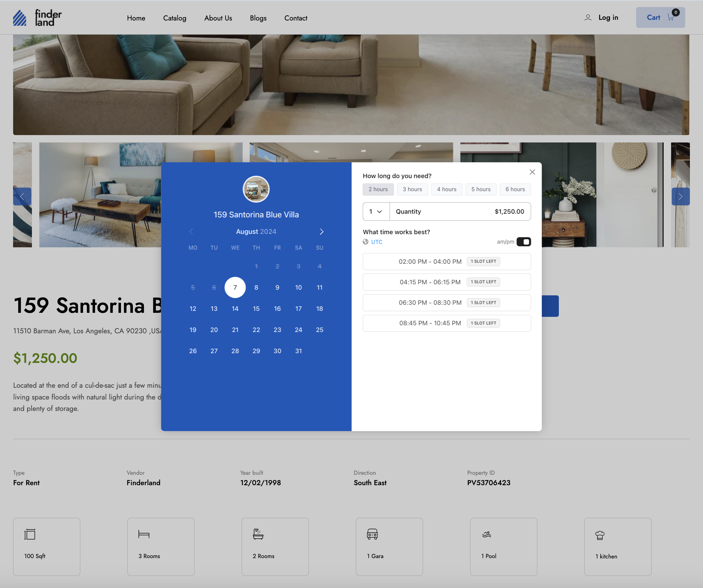This screenshot has width=703, height=588.
Task: Select 5 hours duration
Action: [481, 189]
